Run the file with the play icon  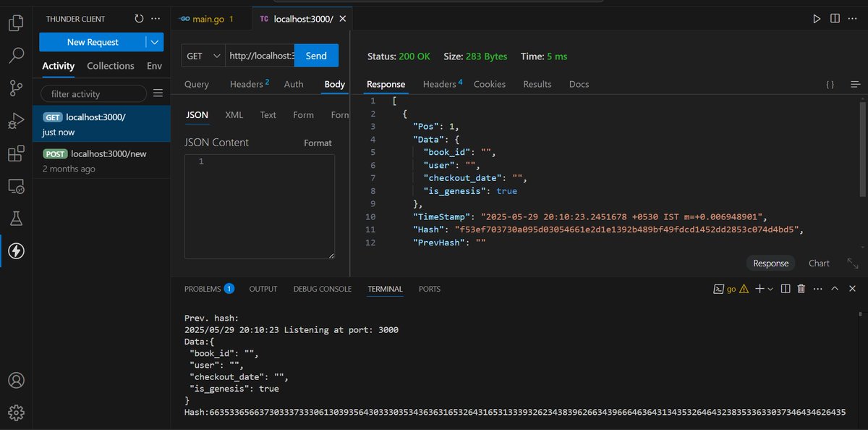(817, 18)
